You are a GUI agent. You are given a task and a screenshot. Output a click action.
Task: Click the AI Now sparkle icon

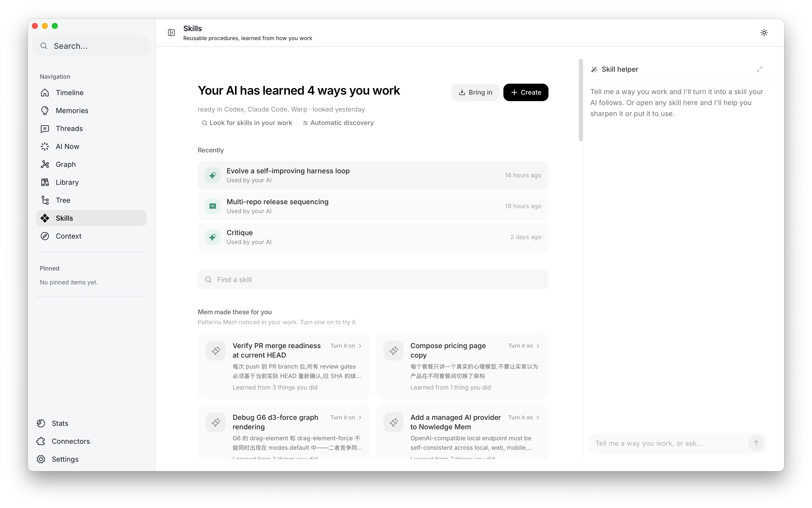tap(45, 146)
